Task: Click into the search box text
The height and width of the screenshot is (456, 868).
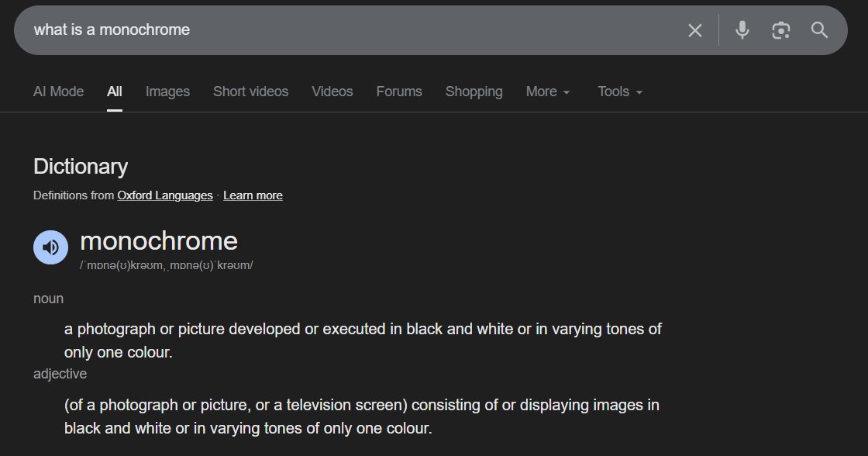Action: pos(112,30)
